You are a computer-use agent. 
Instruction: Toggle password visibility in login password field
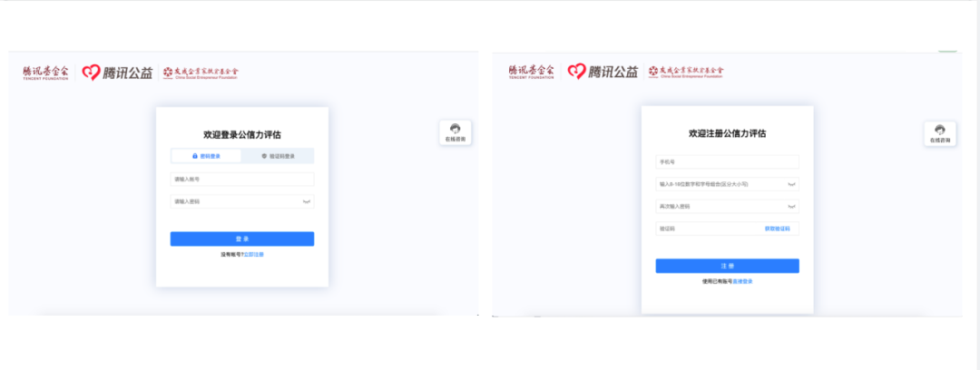click(307, 201)
